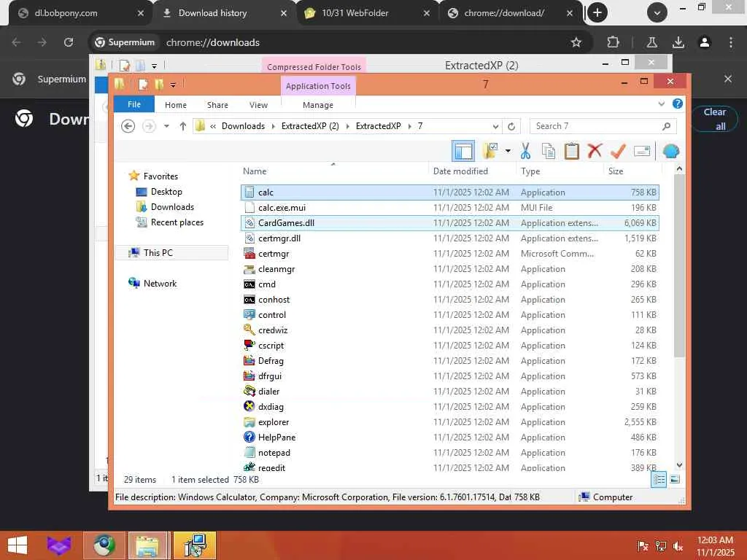Viewport: 747px width, 560px height.
Task: Toggle the navigation pane layout button
Action: [463, 152]
